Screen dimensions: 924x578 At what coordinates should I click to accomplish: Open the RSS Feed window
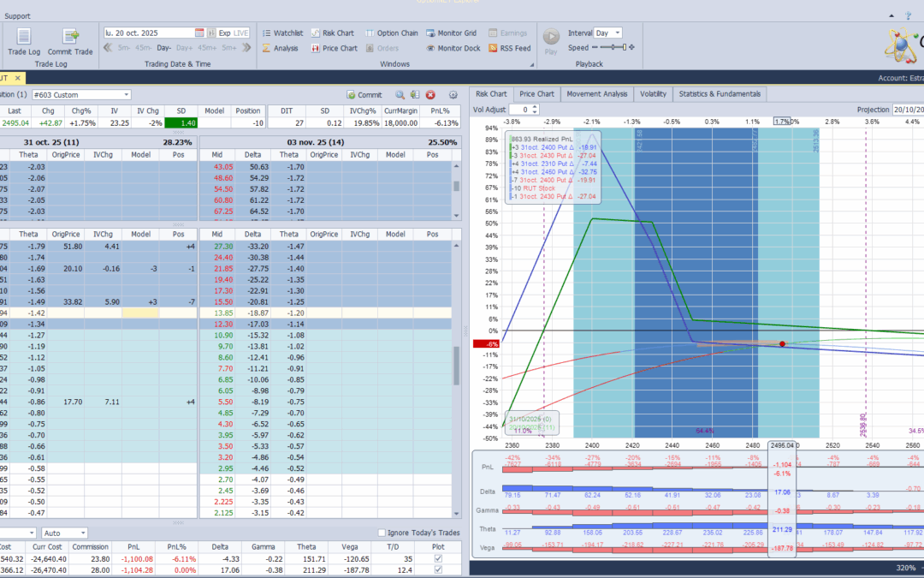tap(510, 48)
